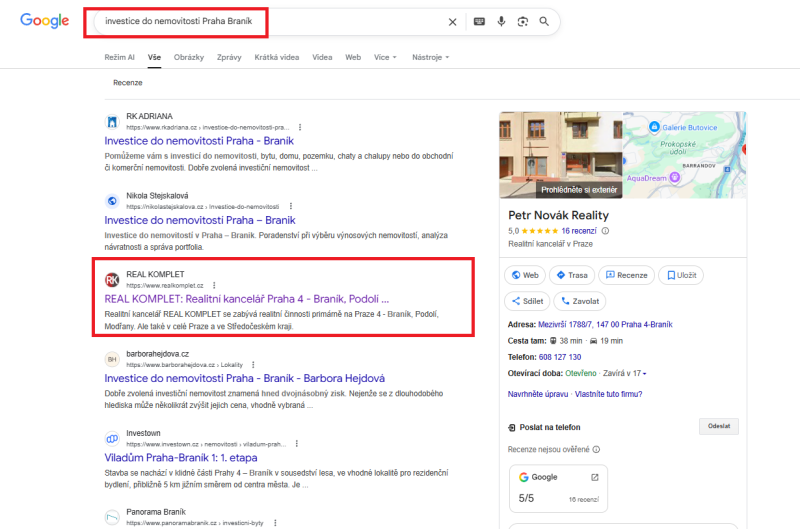This screenshot has height=529, width=800.
Task: Open the exterior photo thumbnail of the building
Action: pyautogui.click(x=560, y=155)
